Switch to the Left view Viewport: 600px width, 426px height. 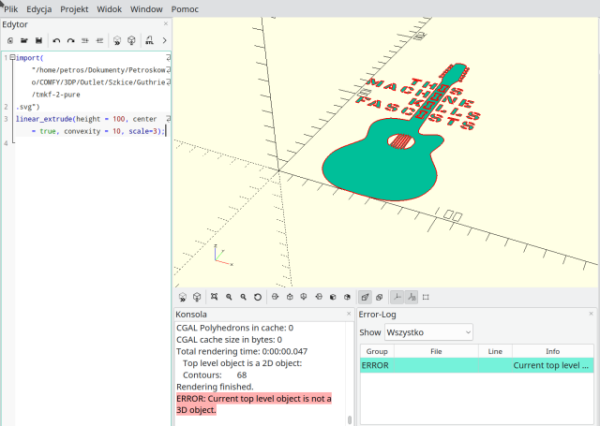(319, 297)
